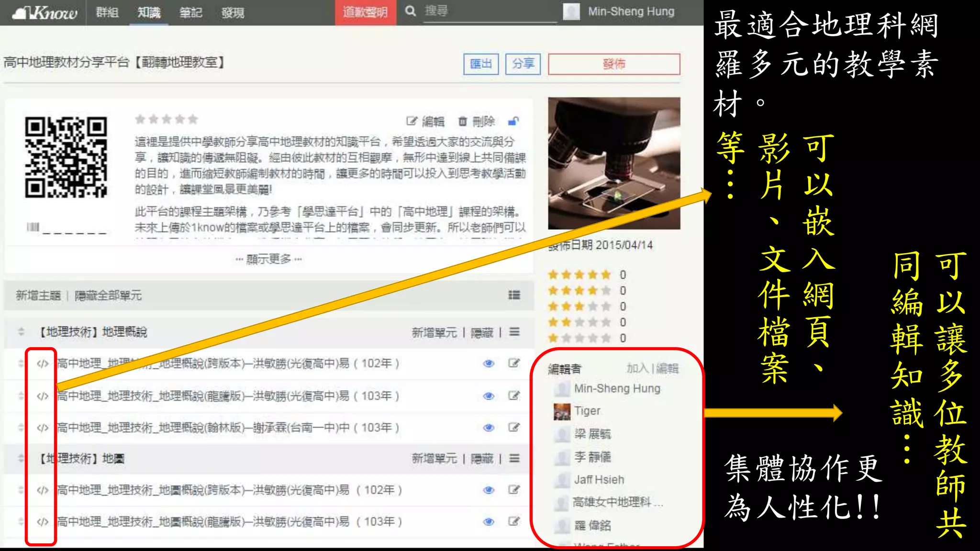
Task: Edit the 地理概說(龍騰版) 103年 unit
Action: click(x=514, y=396)
